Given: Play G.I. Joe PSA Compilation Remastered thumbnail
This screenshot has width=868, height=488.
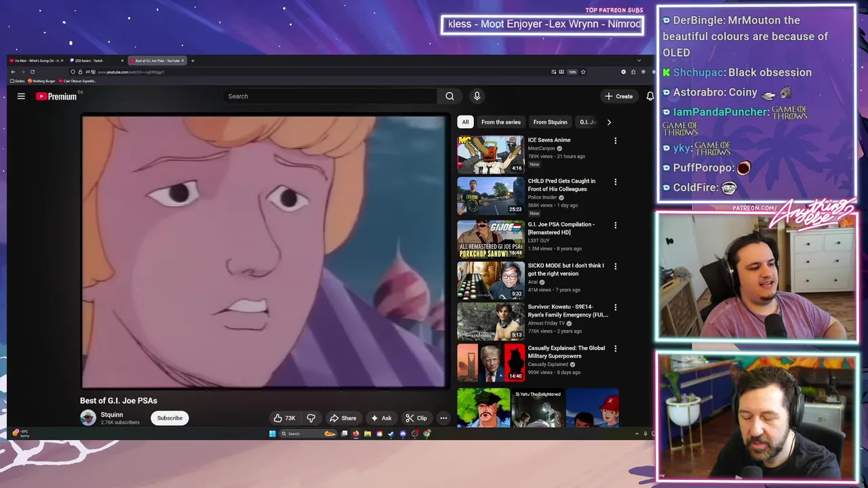Looking at the screenshot, I should (x=490, y=239).
